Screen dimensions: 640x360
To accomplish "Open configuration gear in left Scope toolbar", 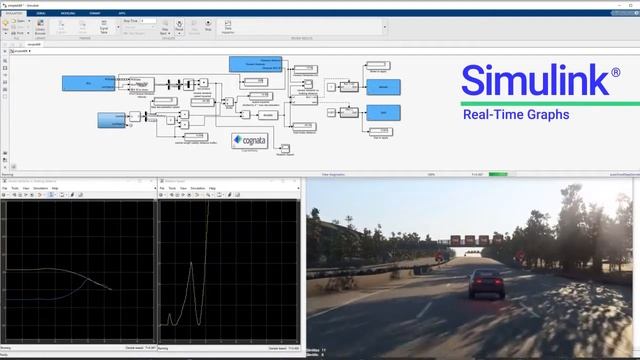I will [4, 195].
